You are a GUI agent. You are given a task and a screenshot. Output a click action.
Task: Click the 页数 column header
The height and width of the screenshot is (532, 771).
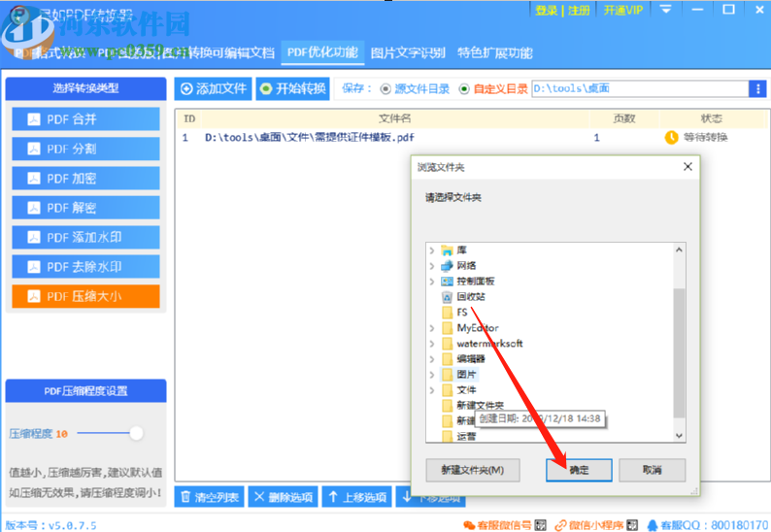coord(624,118)
